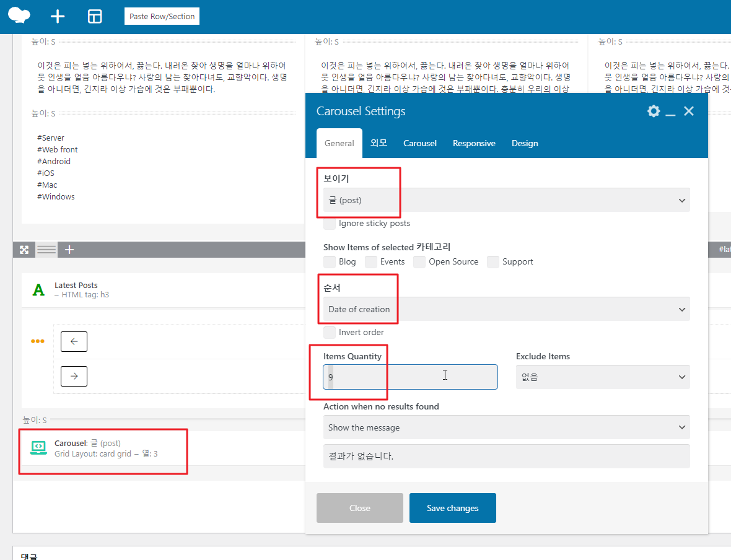Select the Carousel element green icon

click(x=38, y=448)
